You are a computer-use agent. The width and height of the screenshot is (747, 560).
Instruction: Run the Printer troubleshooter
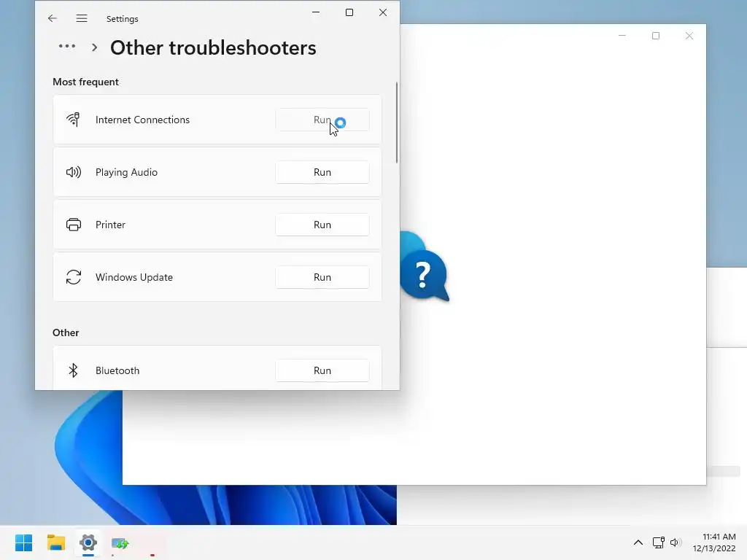[x=322, y=225]
